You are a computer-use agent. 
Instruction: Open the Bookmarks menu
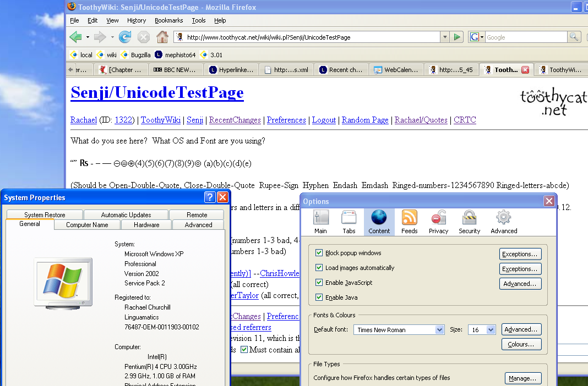coord(169,20)
